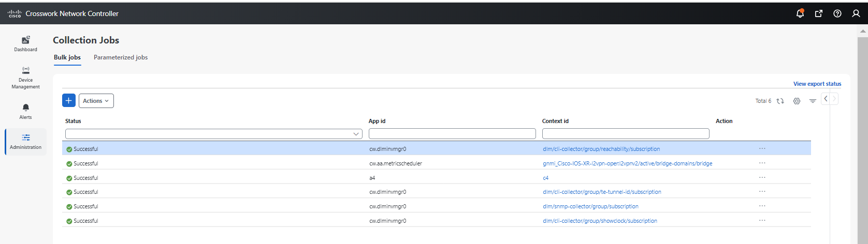Image resolution: width=868 pixels, height=244 pixels.
Task: Open dlm/cli-collector/group/reachability/subscription link
Action: click(601, 149)
